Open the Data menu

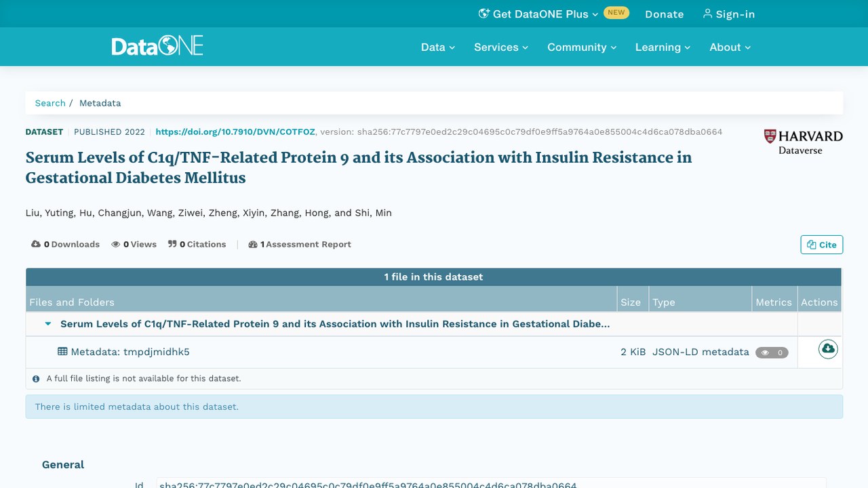438,47
